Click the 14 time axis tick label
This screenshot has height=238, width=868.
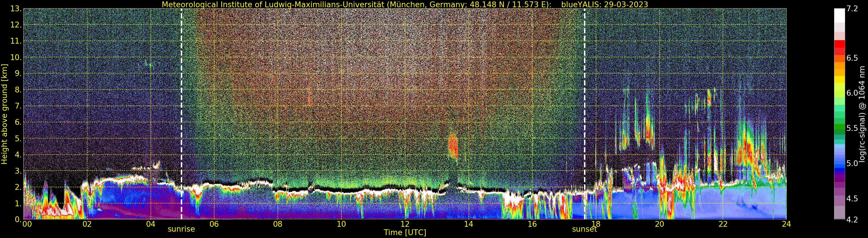pos(468,224)
